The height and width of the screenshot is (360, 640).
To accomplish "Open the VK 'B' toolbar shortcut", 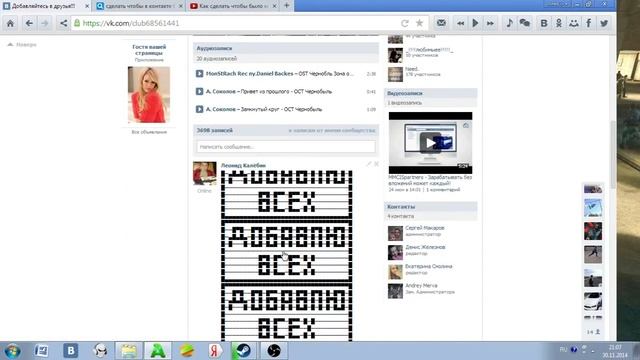I will pos(544,23).
